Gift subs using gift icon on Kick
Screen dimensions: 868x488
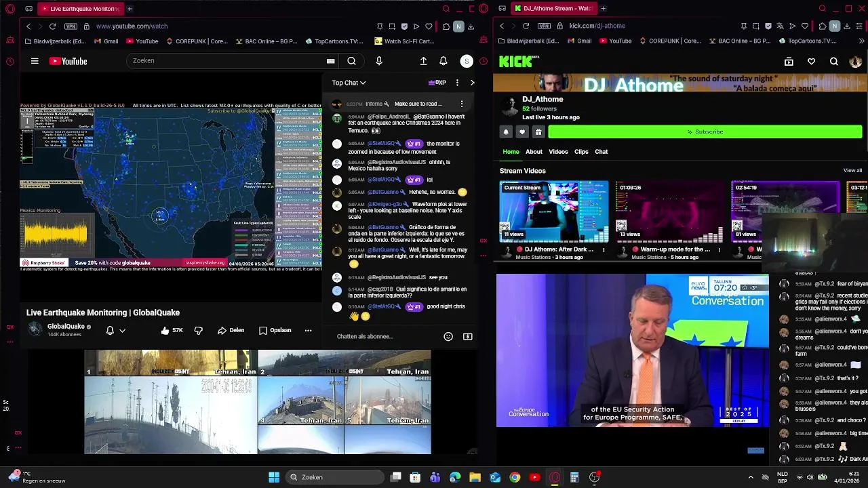538,132
